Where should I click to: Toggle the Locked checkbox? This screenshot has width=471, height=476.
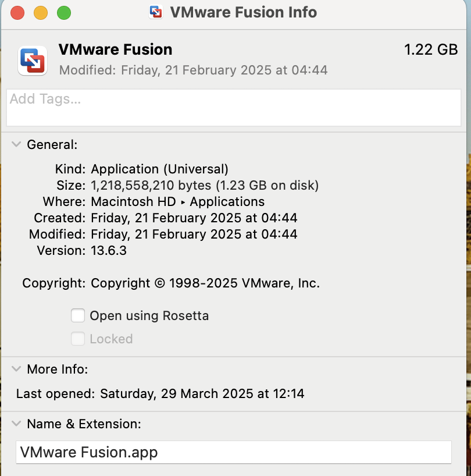tap(78, 339)
